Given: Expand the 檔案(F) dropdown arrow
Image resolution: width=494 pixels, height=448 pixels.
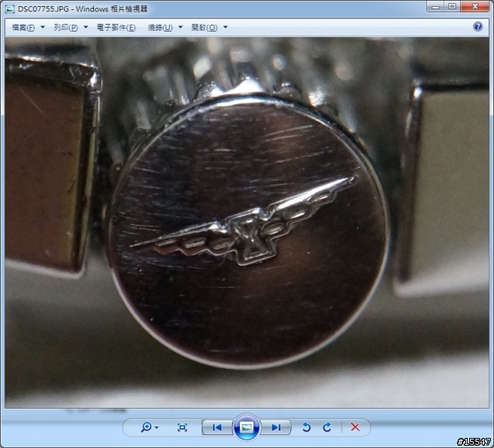Looking at the screenshot, I should [42, 28].
